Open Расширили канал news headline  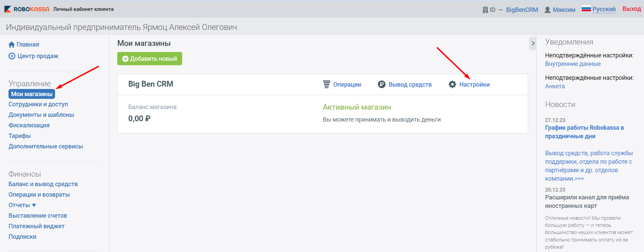(x=587, y=201)
